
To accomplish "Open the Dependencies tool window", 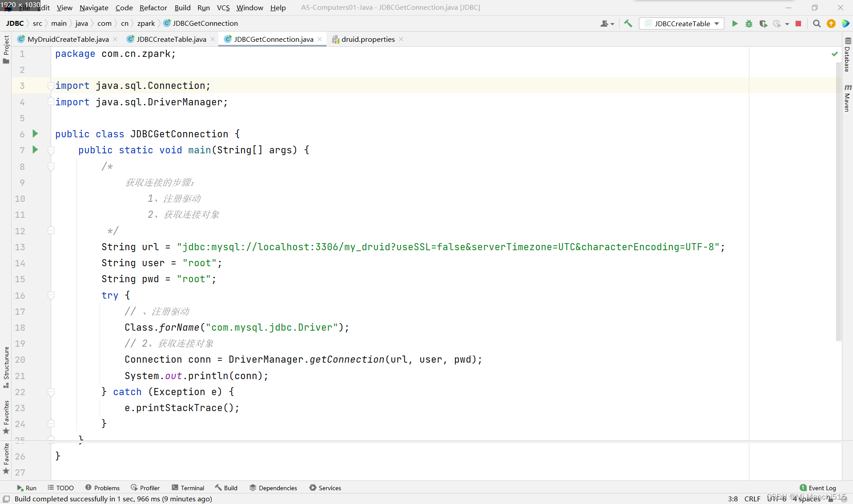I will pos(273,488).
